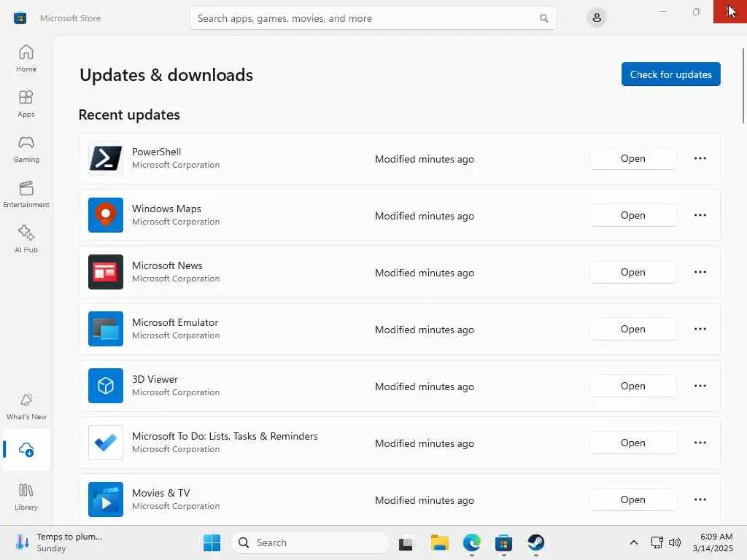Open more options for Windows Maps
Screen dimensions: 747x560
coord(700,215)
